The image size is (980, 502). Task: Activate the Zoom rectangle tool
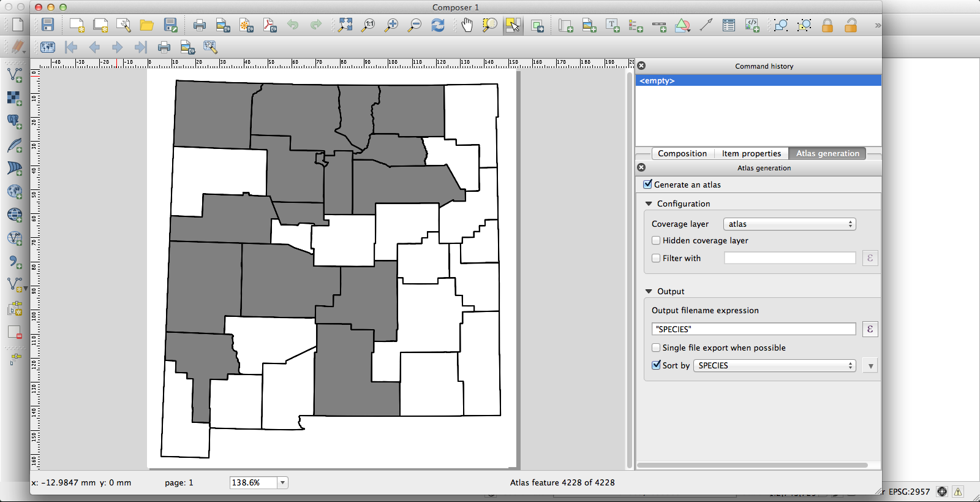point(490,25)
